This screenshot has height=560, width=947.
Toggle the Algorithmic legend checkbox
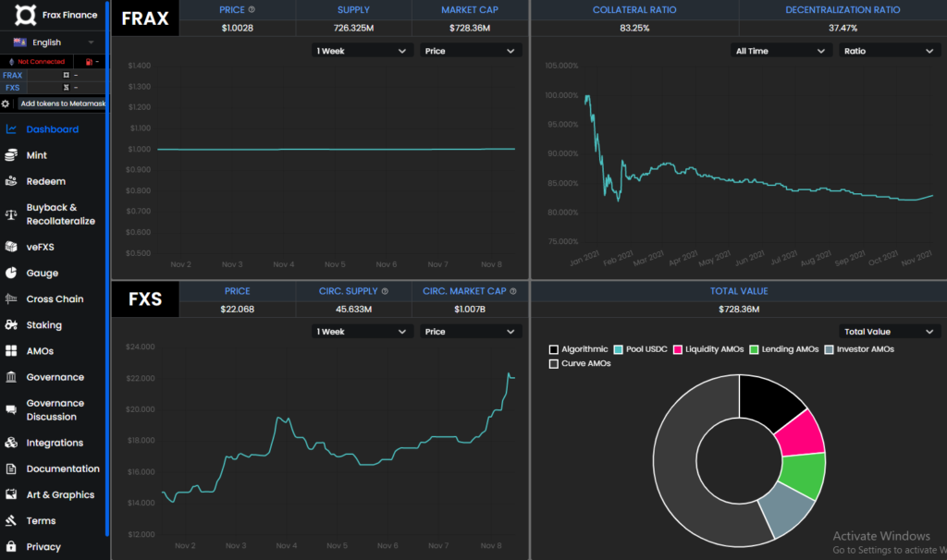click(x=554, y=349)
